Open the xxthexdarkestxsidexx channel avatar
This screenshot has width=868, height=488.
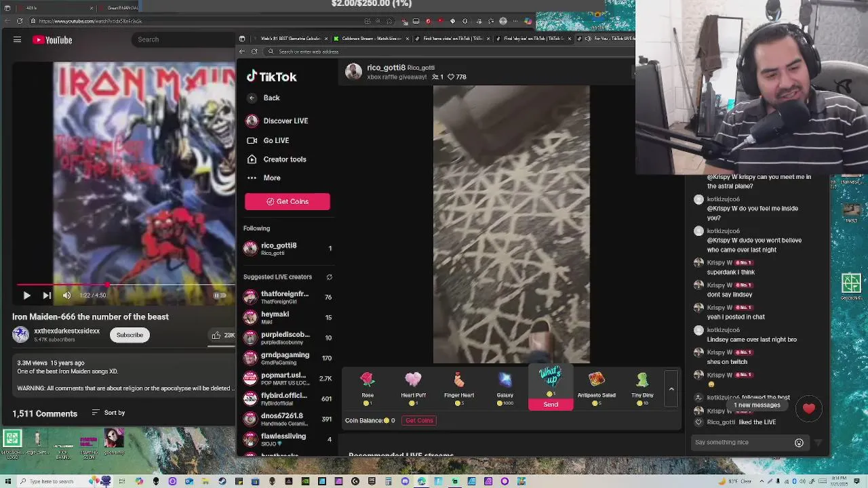tap(20, 335)
